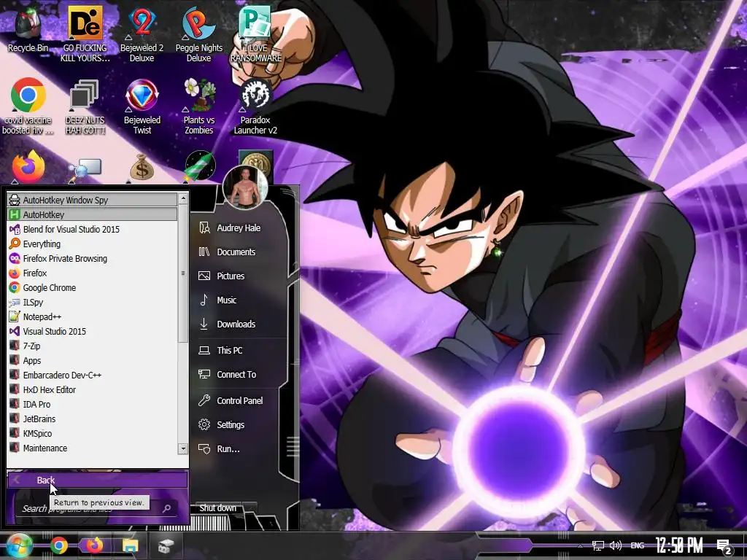
Task: Select the network computers desktop icon
Action: pos(85,169)
